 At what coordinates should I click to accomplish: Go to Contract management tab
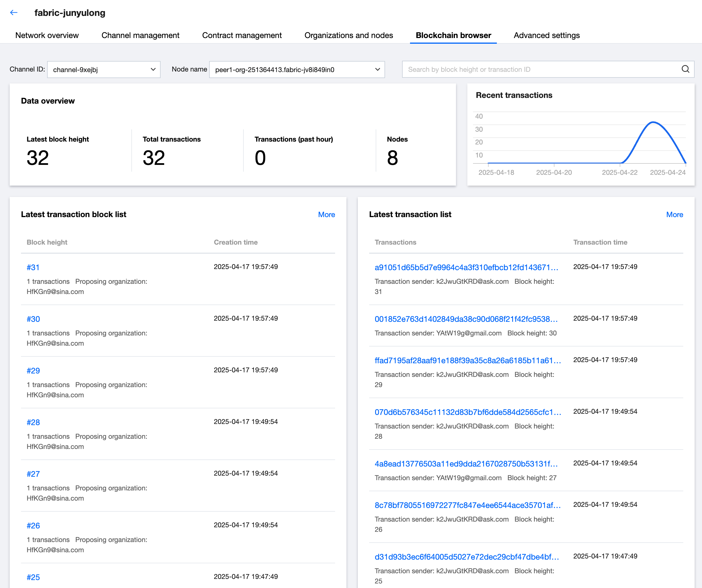coord(242,35)
